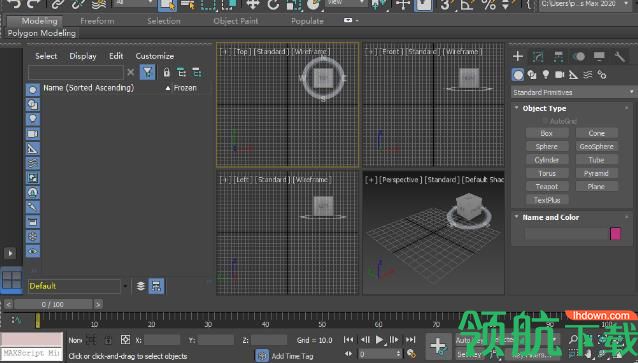Open the Utilities wrench tab in Command Panel

click(x=620, y=56)
